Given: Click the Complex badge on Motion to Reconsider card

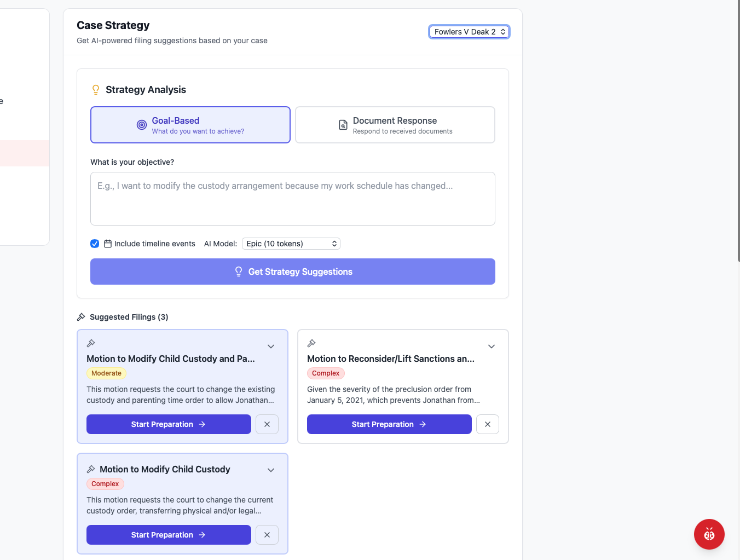Looking at the screenshot, I should [326, 373].
